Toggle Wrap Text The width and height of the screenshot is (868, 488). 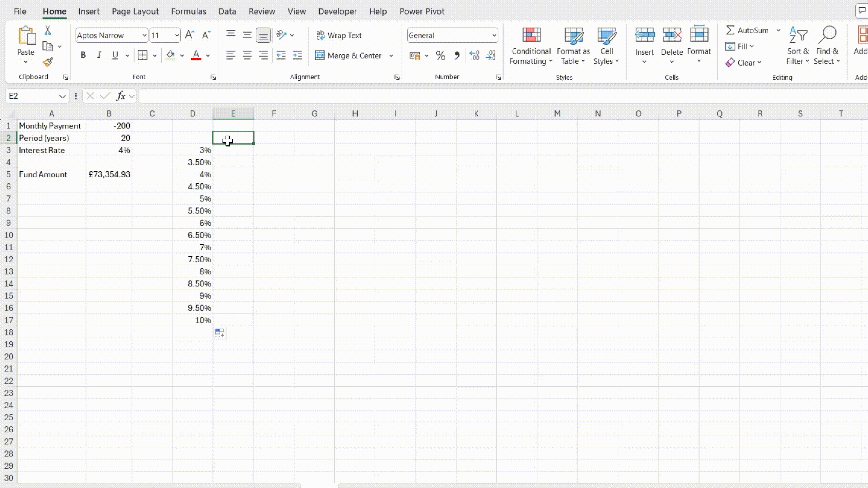click(x=339, y=35)
